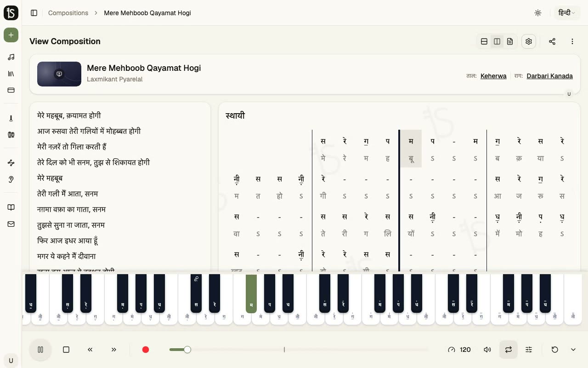Open the library icon in sidebar
This screenshot has width=588, height=368.
[11, 74]
